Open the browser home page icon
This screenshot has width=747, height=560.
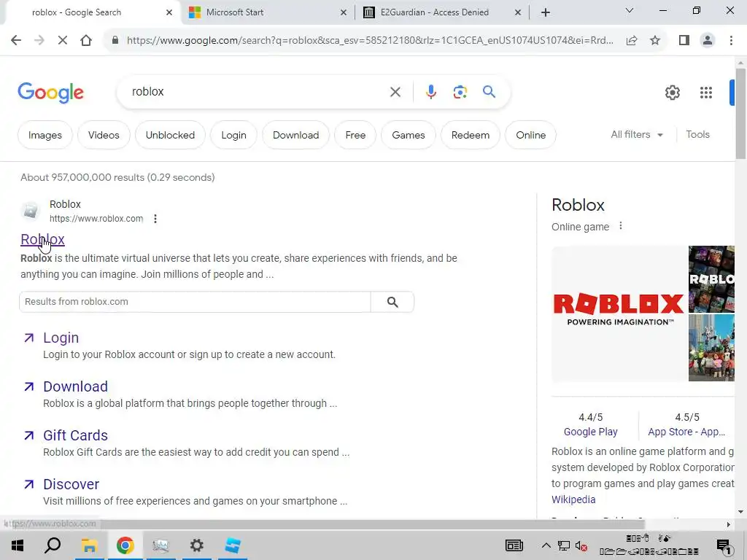86,41
